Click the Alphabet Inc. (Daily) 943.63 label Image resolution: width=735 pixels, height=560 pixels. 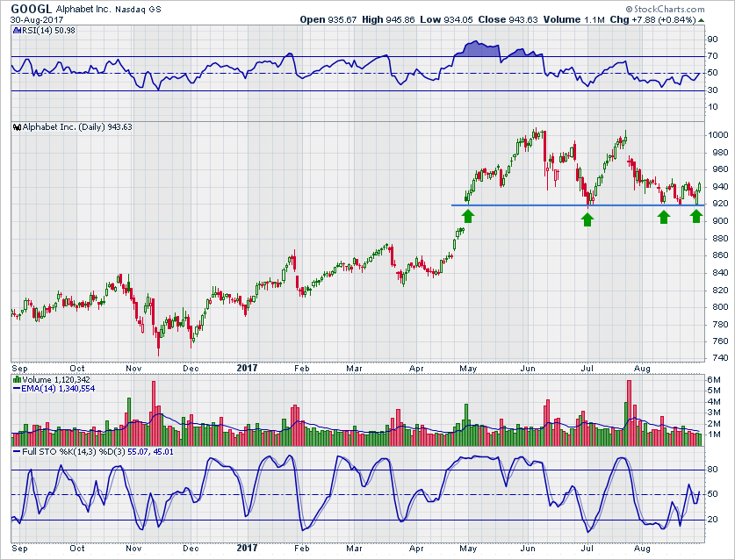(77, 127)
